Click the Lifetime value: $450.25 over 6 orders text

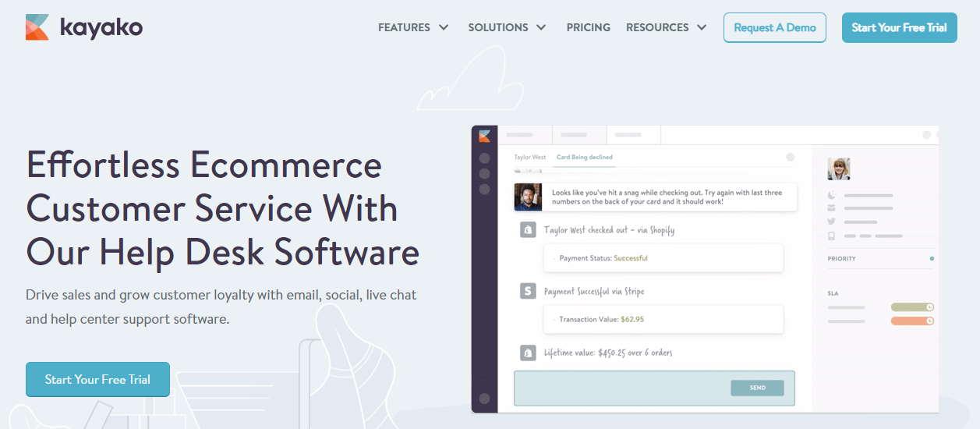point(608,353)
